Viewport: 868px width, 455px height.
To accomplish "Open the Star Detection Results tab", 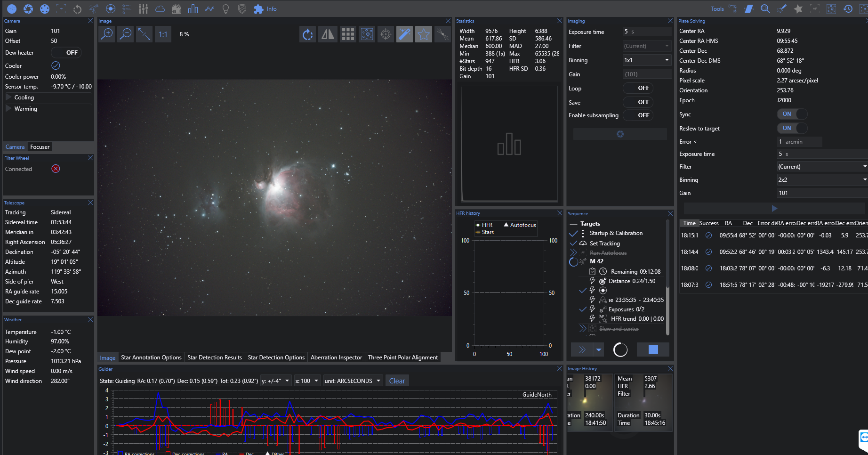I will pyautogui.click(x=215, y=357).
